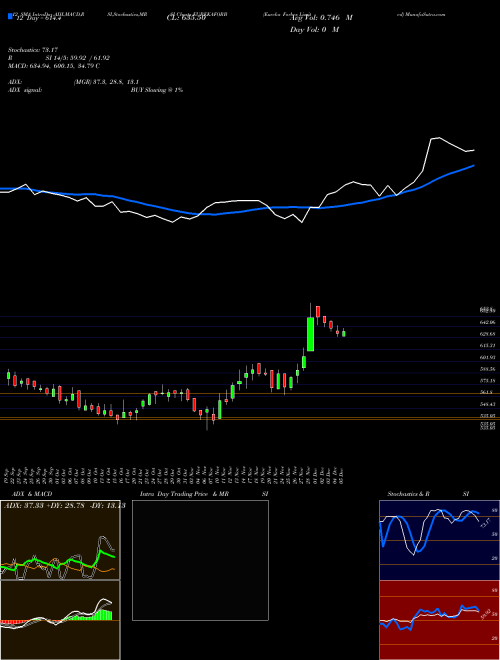Viewport: 500px width, 660px height.
Task: Click the '(MGR) 37.3, 28.8, 13.1' ADX values
Action: coord(106,82)
